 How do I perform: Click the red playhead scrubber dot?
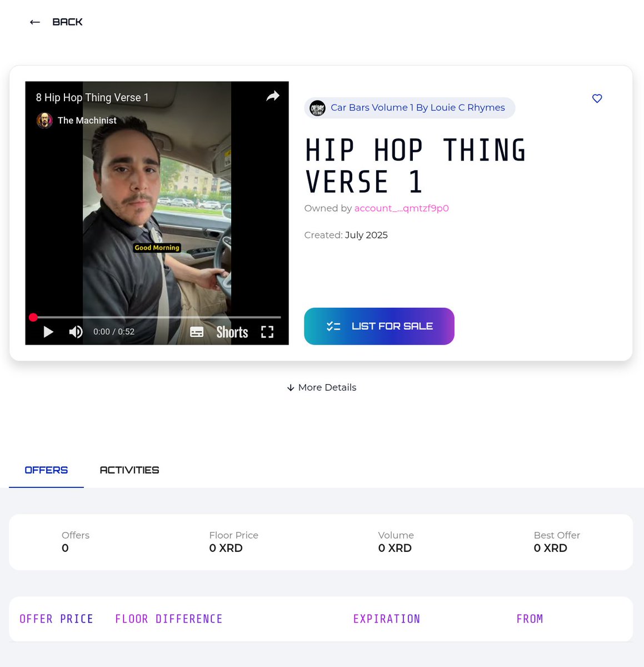coord(33,317)
